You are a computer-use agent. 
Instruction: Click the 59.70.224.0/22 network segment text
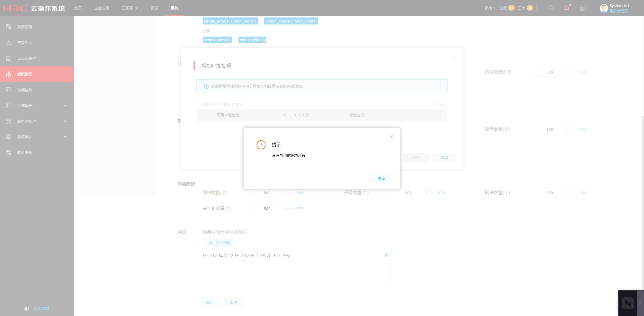pos(246,256)
